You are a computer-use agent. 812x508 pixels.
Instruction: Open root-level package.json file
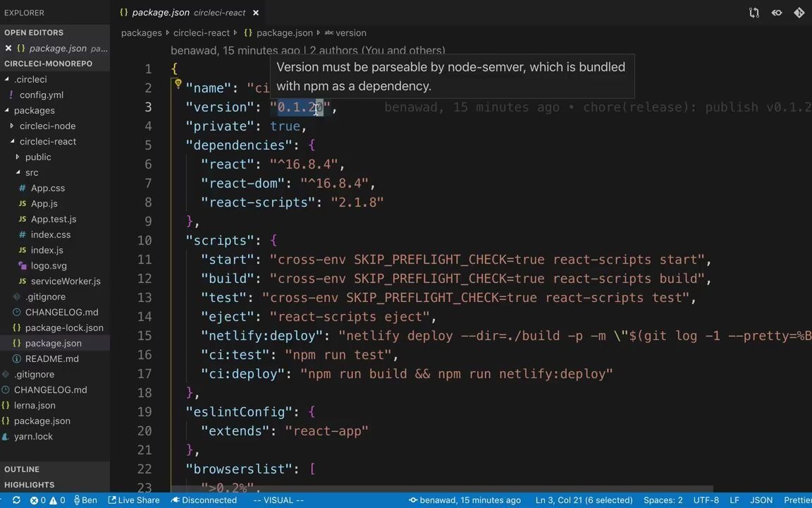pyautogui.click(x=42, y=421)
